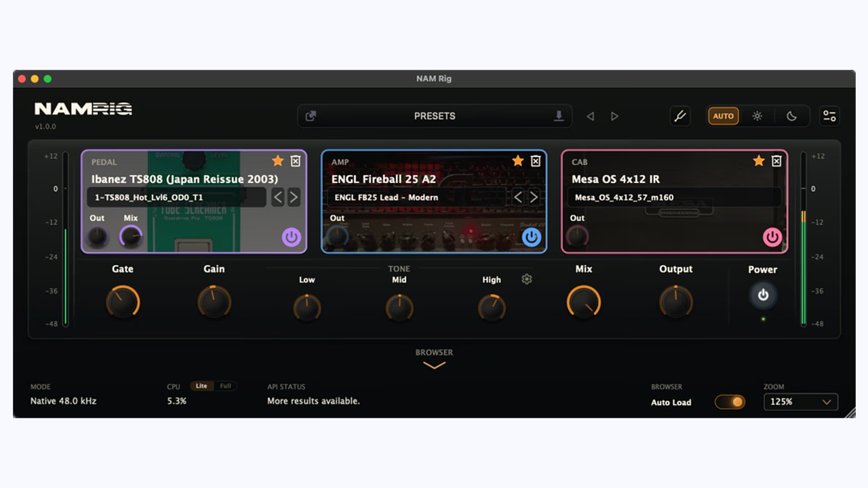
Task: Remove the Cab slot with delete icon
Action: [776, 161]
